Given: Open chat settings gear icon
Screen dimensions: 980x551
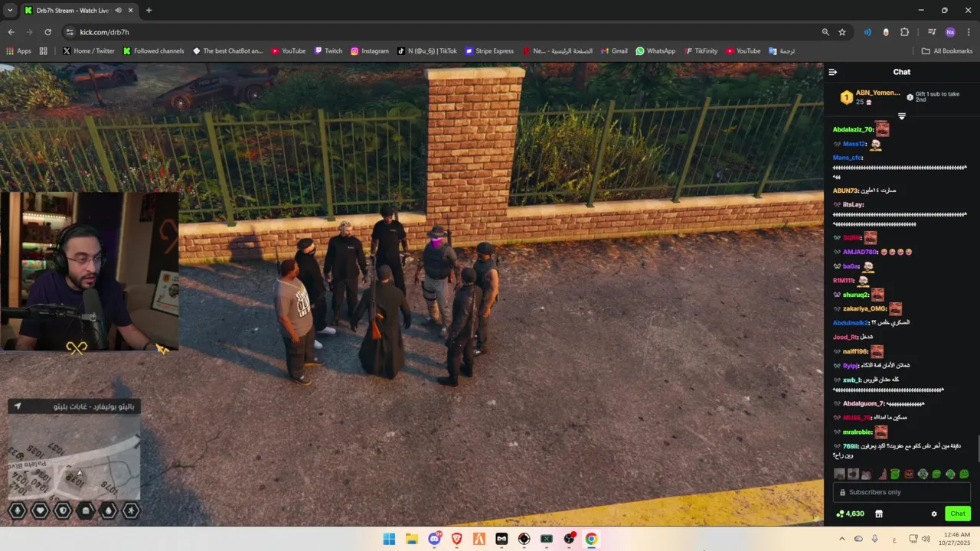Looking at the screenshot, I should 934,514.
